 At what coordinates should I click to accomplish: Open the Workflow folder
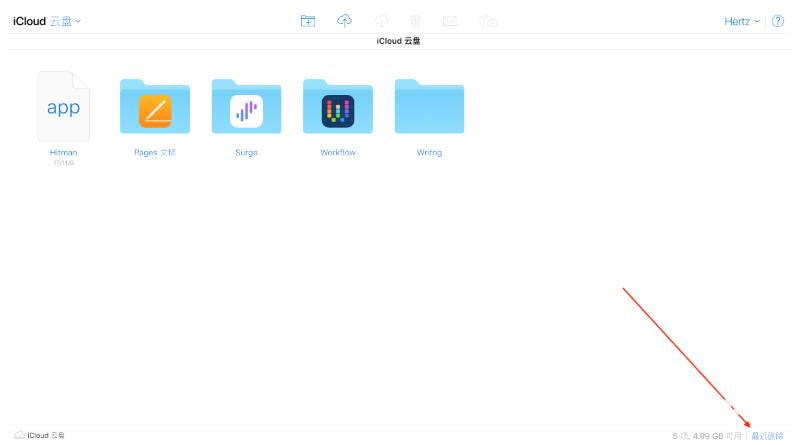pyautogui.click(x=338, y=106)
